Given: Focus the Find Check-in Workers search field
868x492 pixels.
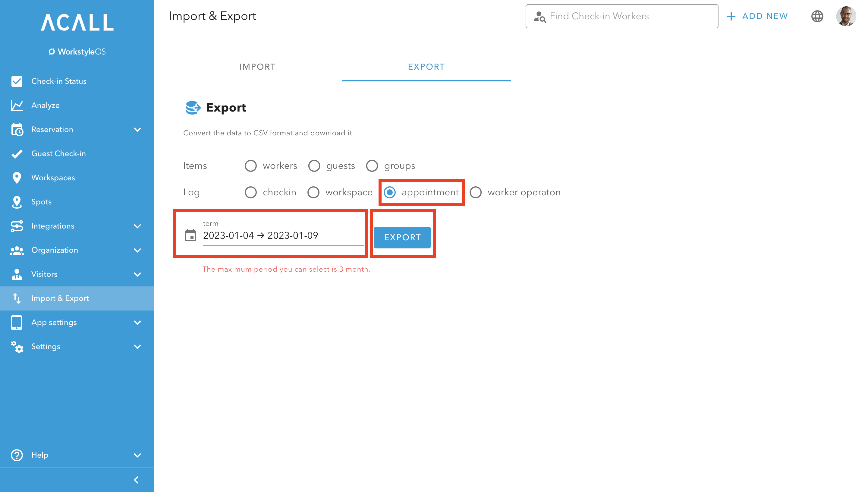Looking at the screenshot, I should click(622, 16).
